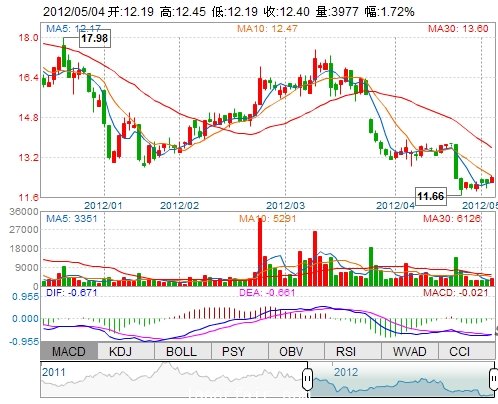
Task: Open the WVAD indicator tab
Action: coord(410,351)
